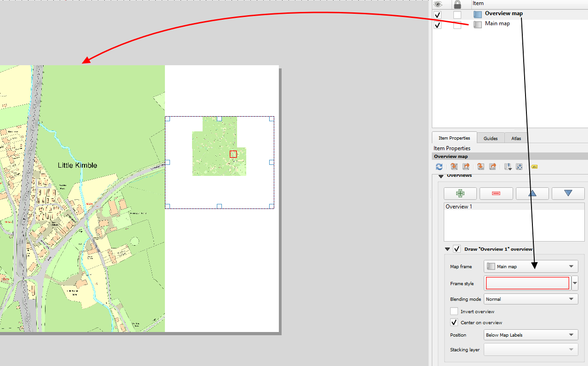Click the Frame style red outline symbol swatch

pyautogui.click(x=527, y=283)
